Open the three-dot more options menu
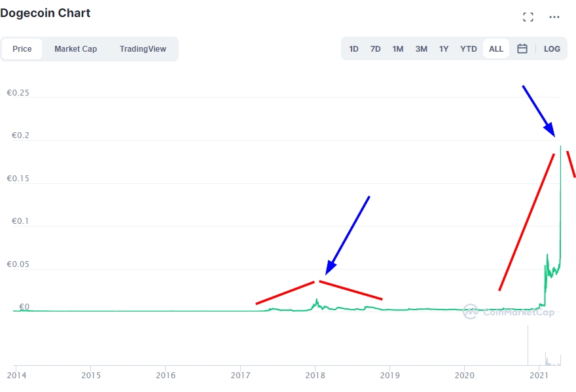576x392 pixels. 554,17
